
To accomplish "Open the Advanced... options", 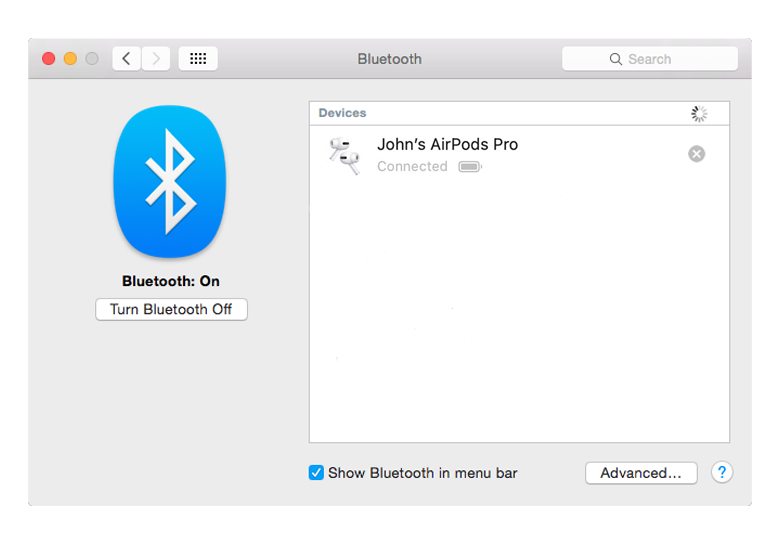I will (x=640, y=473).
